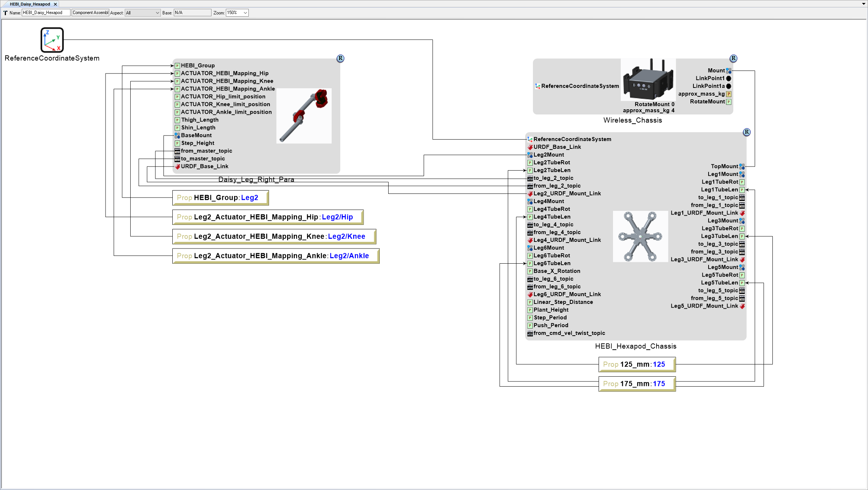Click the TopMount port icon on HEBI_Hexapod_Chassis
This screenshot has height=490, width=868.
(x=742, y=166)
